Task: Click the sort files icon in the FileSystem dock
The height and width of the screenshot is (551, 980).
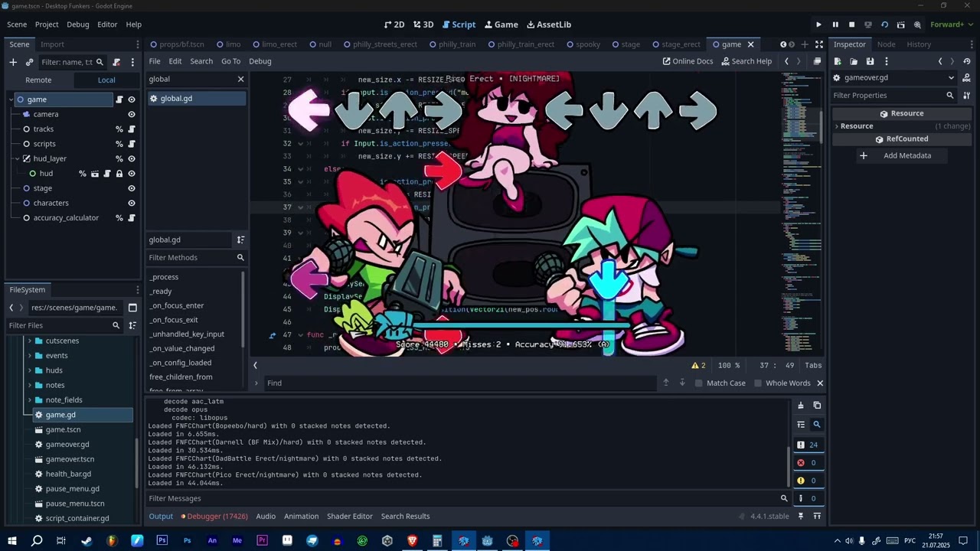Action: coord(132,325)
